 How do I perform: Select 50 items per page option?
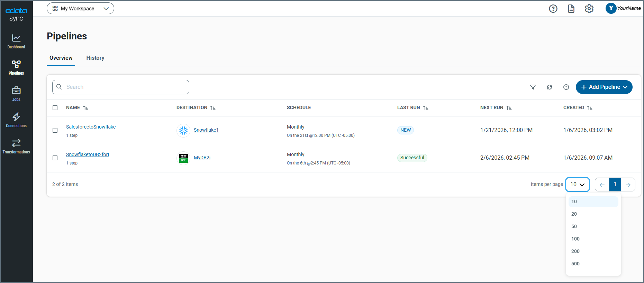tap(574, 226)
